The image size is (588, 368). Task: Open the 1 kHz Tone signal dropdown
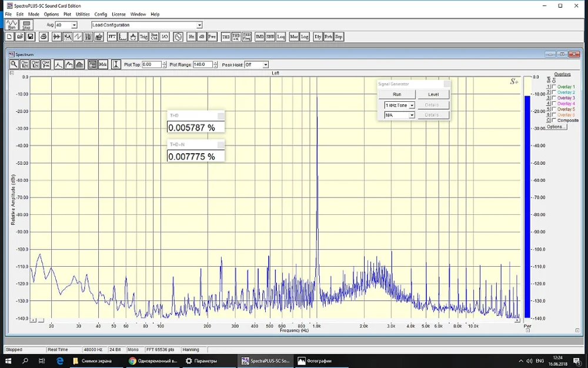tap(412, 105)
